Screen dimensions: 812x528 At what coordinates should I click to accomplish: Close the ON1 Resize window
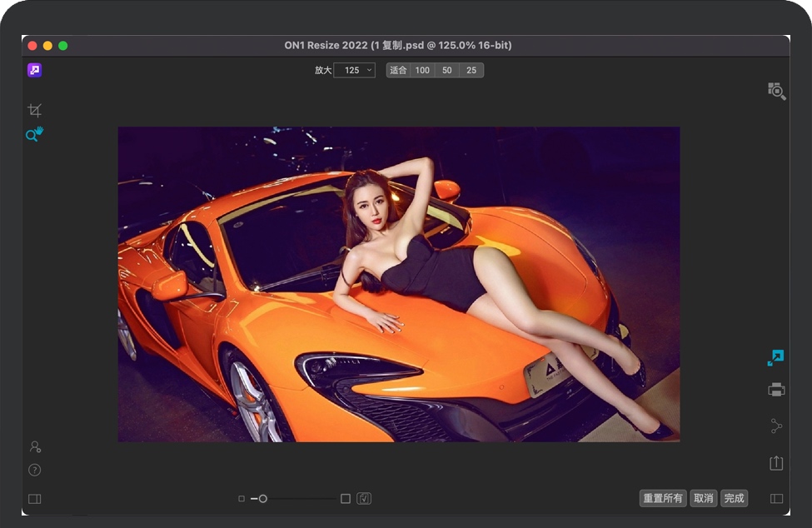(32, 46)
